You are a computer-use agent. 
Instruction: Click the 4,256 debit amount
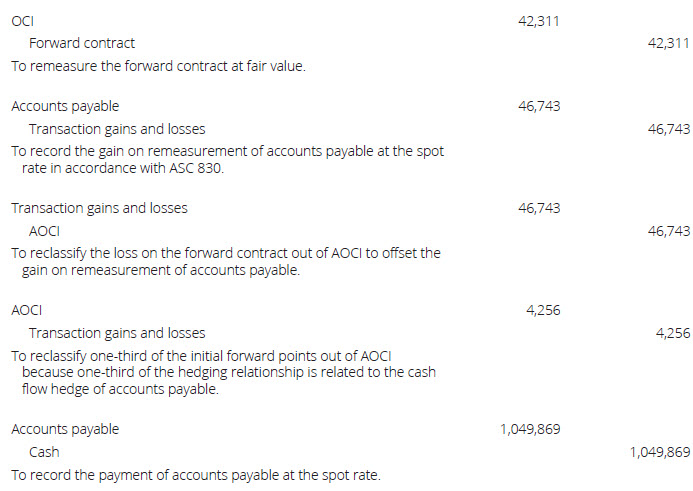pyautogui.click(x=543, y=310)
